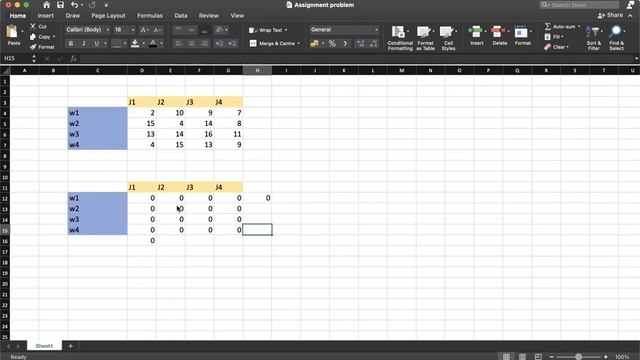
Task: Align text to the middle of cell
Action: click(x=191, y=30)
